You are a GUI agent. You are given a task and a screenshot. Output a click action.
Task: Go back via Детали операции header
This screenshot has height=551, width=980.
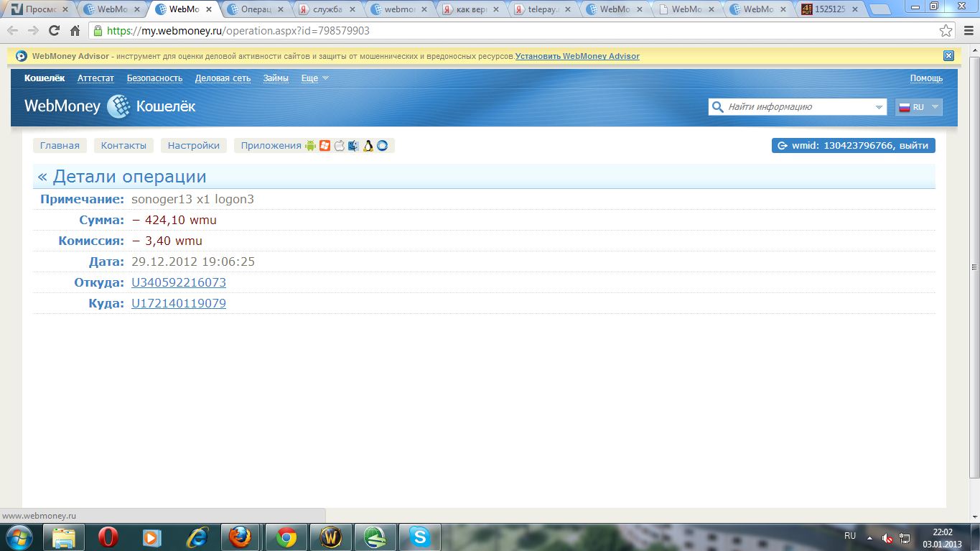122,177
